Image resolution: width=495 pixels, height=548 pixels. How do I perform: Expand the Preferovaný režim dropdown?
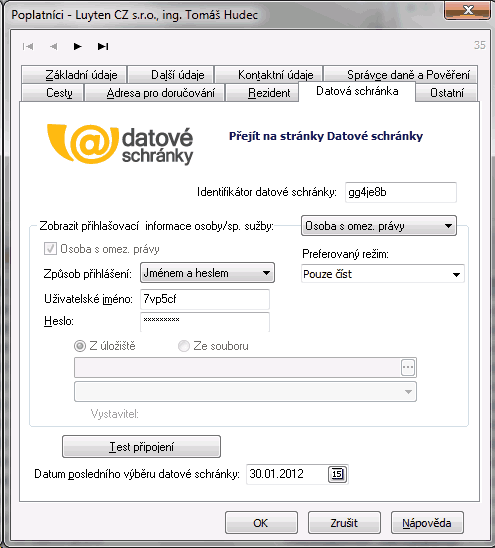(x=383, y=274)
